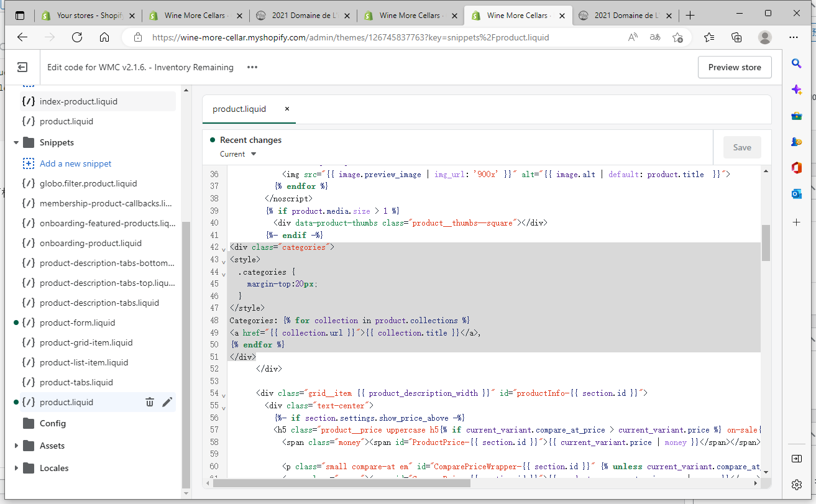This screenshot has width=816, height=504.
Task: Click the Save button
Action: [742, 147]
